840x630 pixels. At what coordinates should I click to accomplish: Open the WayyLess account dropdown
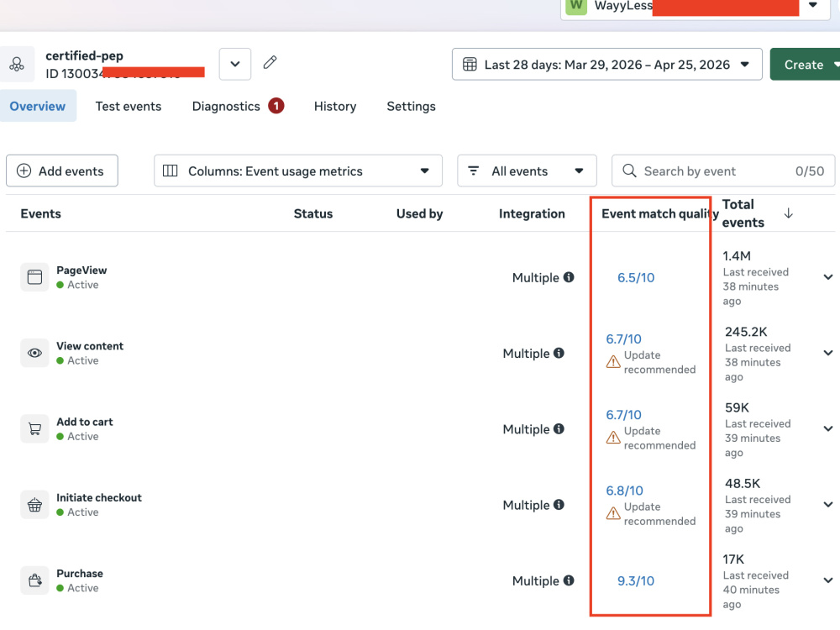pyautogui.click(x=812, y=5)
